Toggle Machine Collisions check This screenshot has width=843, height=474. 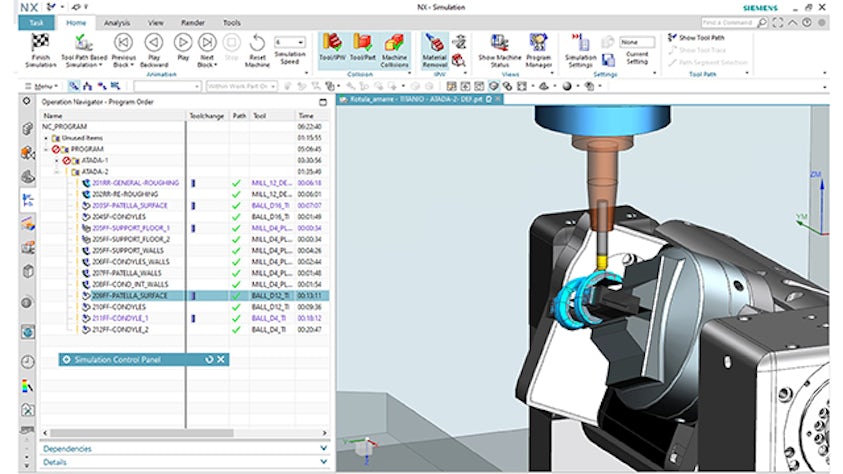point(394,51)
